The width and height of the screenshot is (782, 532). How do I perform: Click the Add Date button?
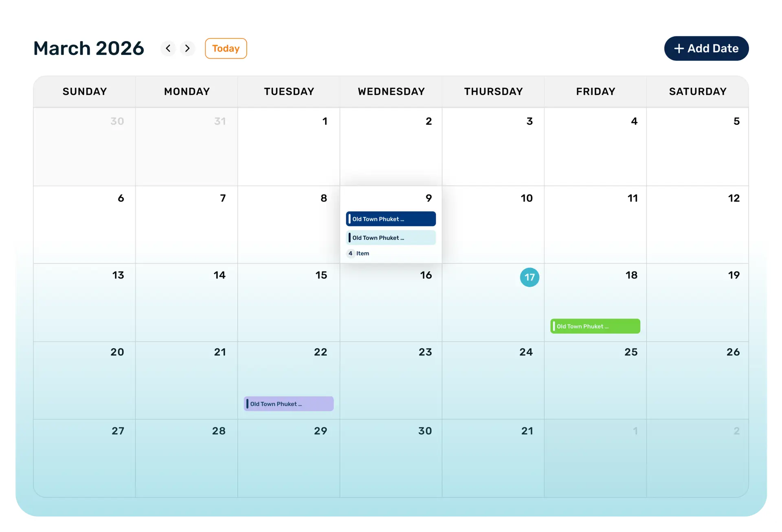point(706,48)
